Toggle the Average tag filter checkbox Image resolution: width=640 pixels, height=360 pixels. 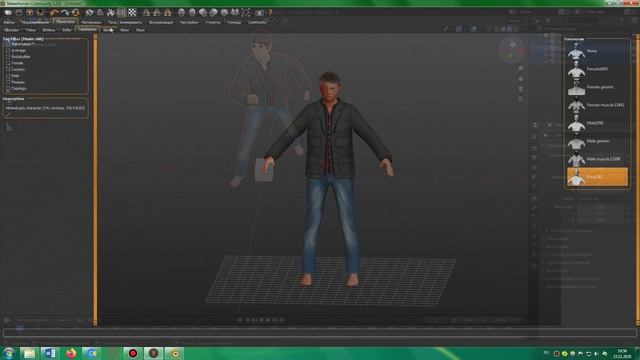pyautogui.click(x=8, y=50)
